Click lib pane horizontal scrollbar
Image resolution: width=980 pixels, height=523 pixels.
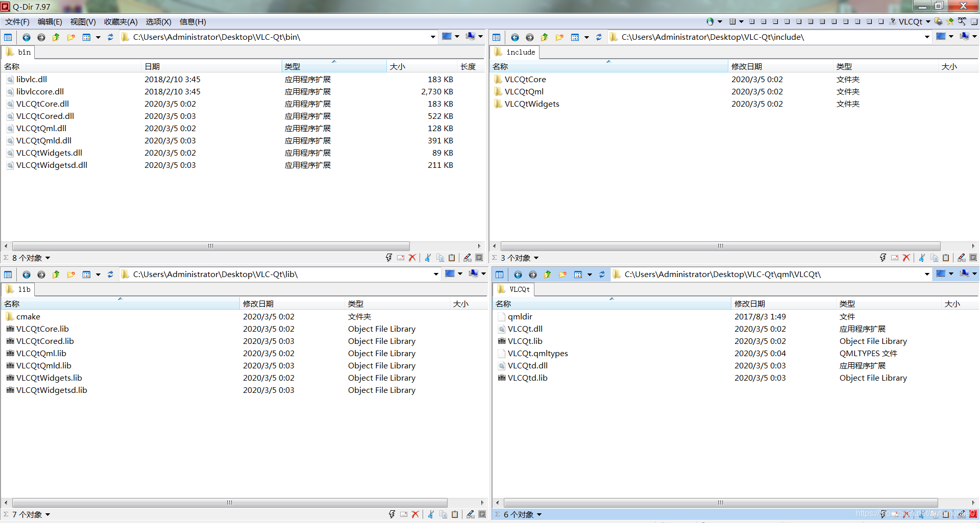[x=230, y=503]
